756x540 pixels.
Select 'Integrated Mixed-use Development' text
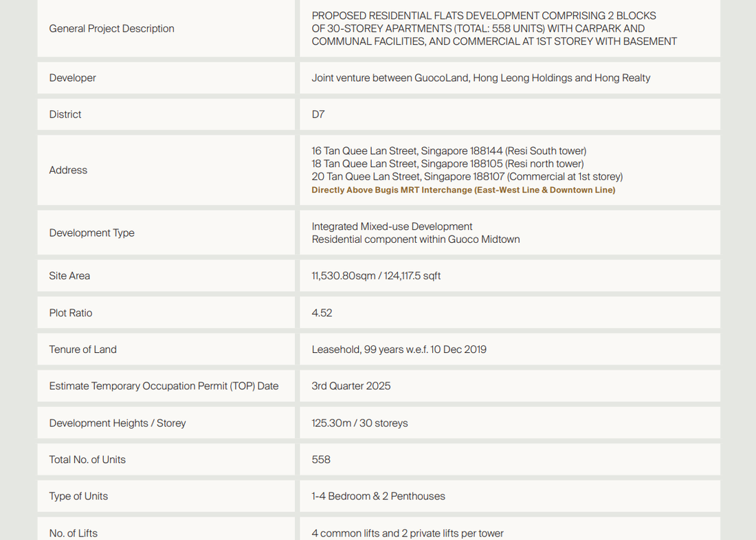[x=392, y=226]
